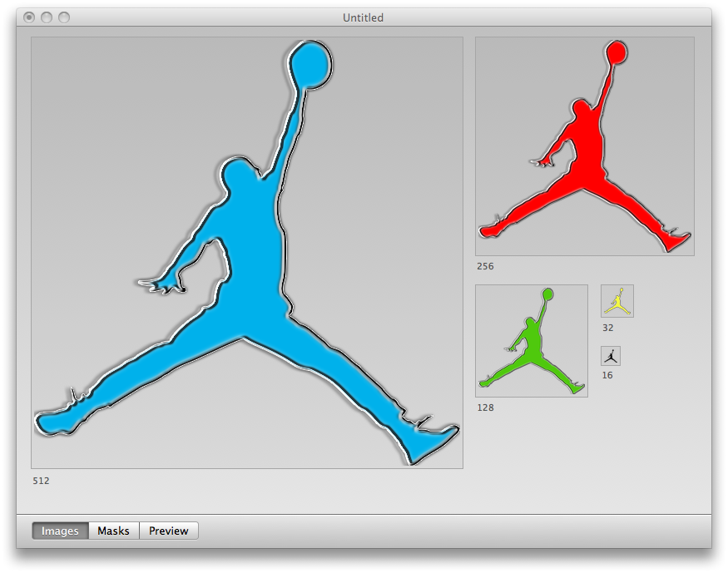Screen dimensions: 728x573
Task: Select the 32 yellow Jumpman image well
Action: (617, 301)
